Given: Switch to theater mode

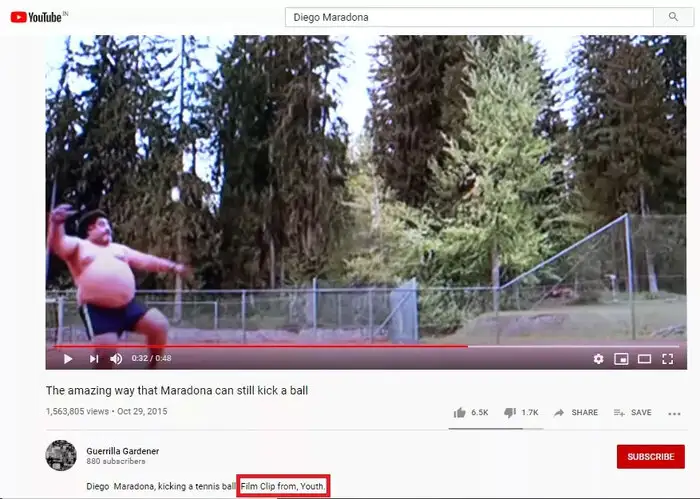Looking at the screenshot, I should pyautogui.click(x=644, y=359).
